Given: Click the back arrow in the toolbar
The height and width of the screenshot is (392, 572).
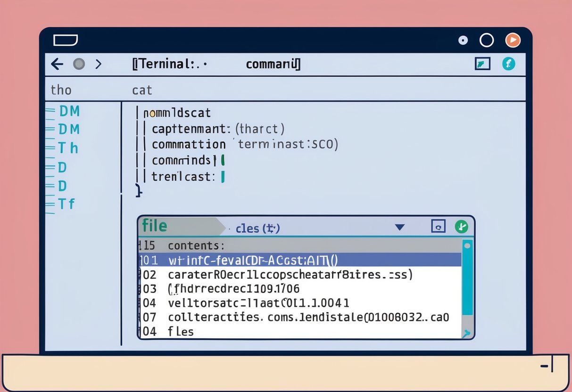Looking at the screenshot, I should click(56, 64).
